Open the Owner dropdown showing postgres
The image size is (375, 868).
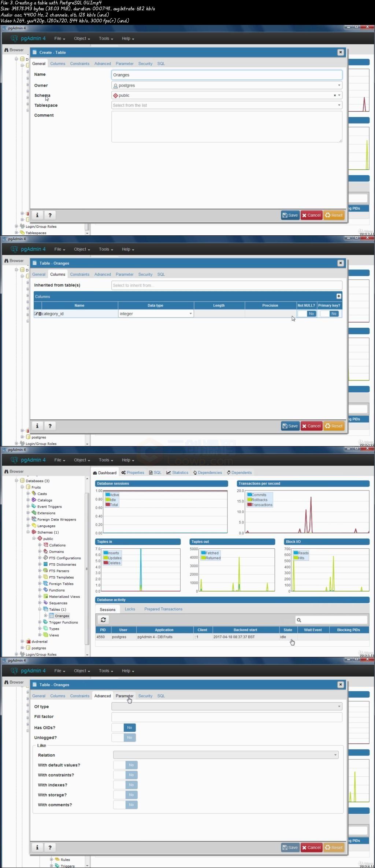[x=227, y=85]
